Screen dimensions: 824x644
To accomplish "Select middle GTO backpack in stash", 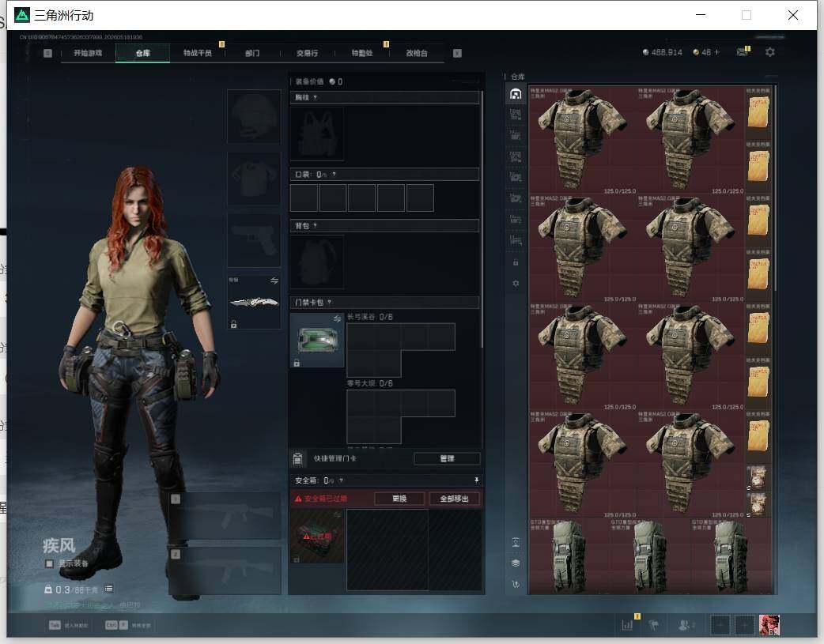I will coord(650,555).
